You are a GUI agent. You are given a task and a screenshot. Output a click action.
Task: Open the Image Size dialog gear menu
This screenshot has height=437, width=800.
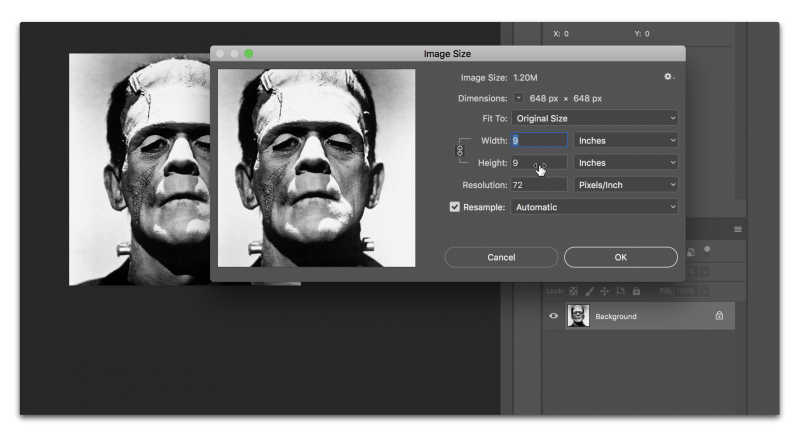pos(668,77)
